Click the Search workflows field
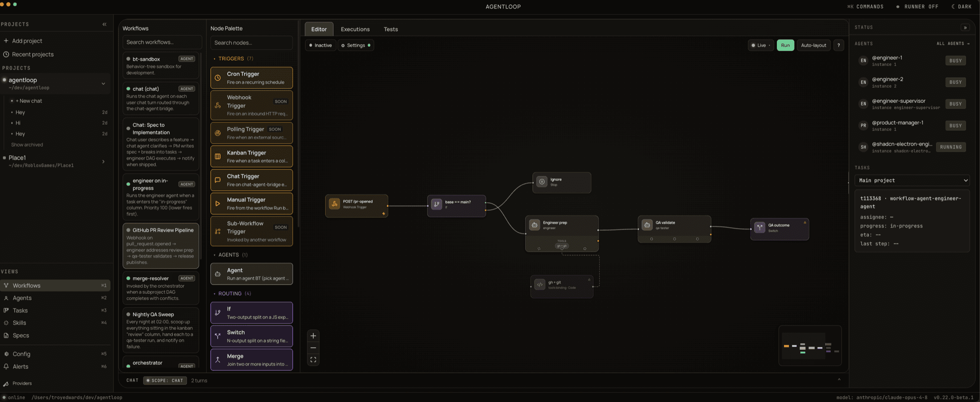This screenshot has height=402, width=980. [162, 42]
